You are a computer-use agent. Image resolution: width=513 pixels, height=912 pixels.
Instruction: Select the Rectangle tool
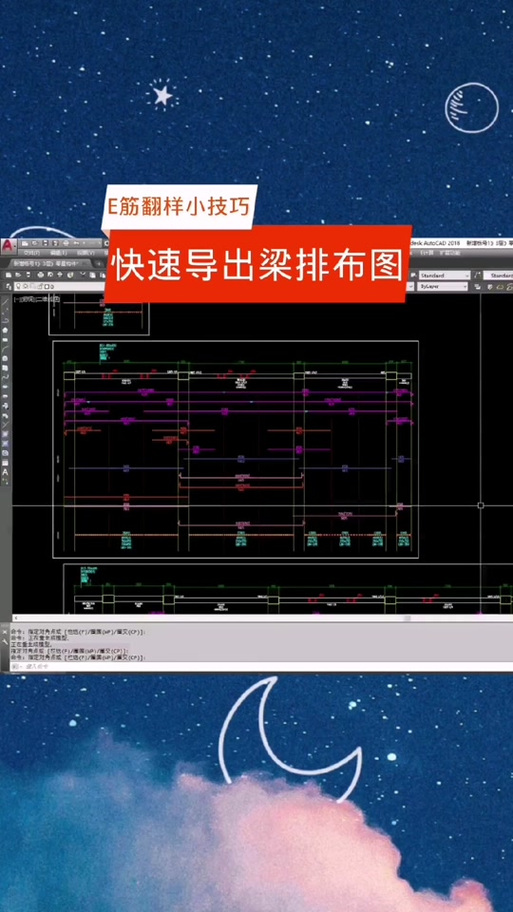point(5,340)
